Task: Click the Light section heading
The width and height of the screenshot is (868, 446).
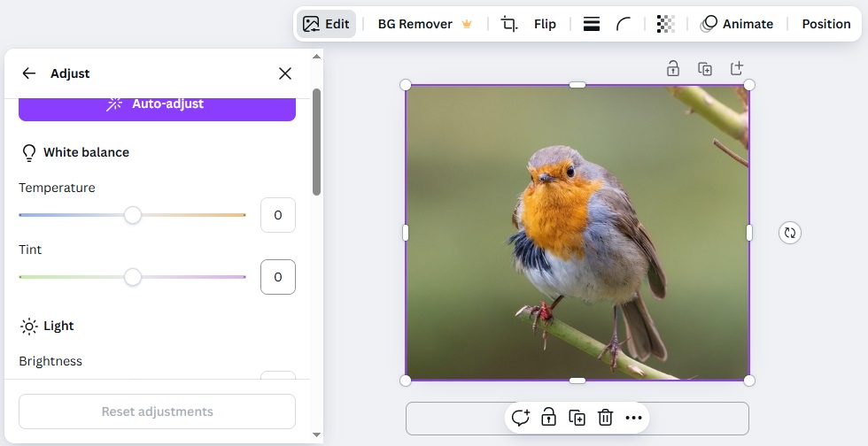Action: click(58, 326)
